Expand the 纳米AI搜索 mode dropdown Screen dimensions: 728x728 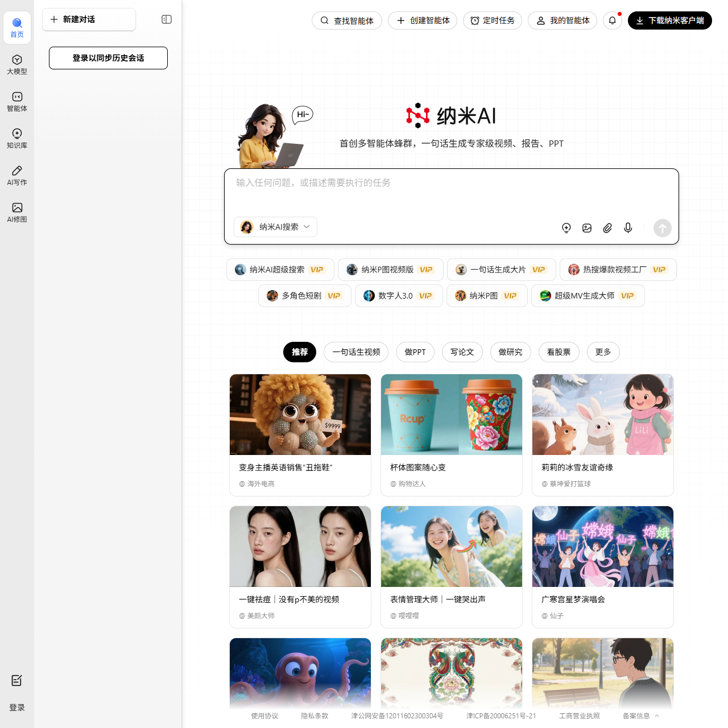[275, 227]
